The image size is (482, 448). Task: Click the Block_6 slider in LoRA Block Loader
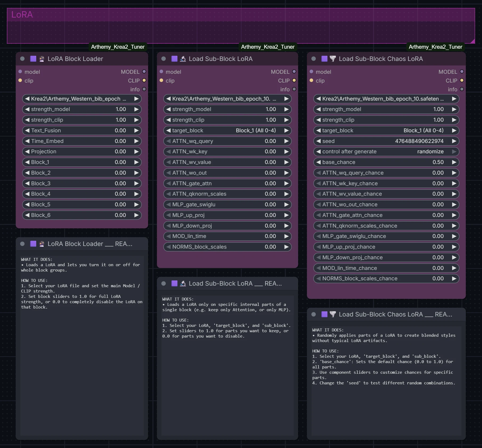(x=82, y=215)
